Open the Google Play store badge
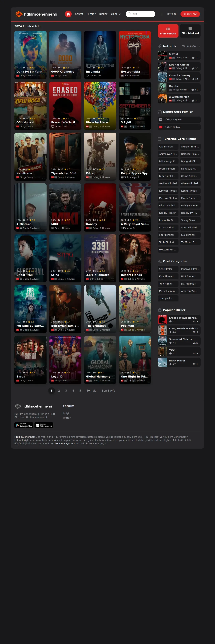This screenshot has width=215, height=644. (24, 425)
